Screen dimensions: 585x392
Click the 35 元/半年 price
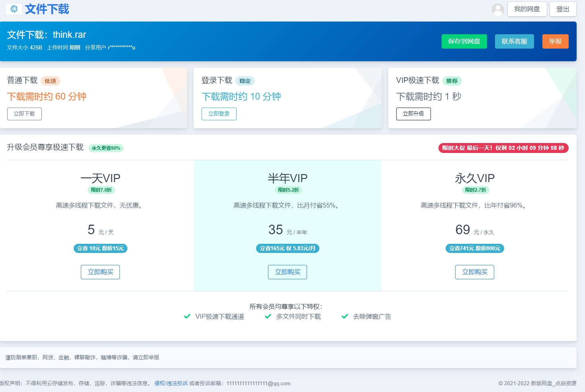(288, 230)
